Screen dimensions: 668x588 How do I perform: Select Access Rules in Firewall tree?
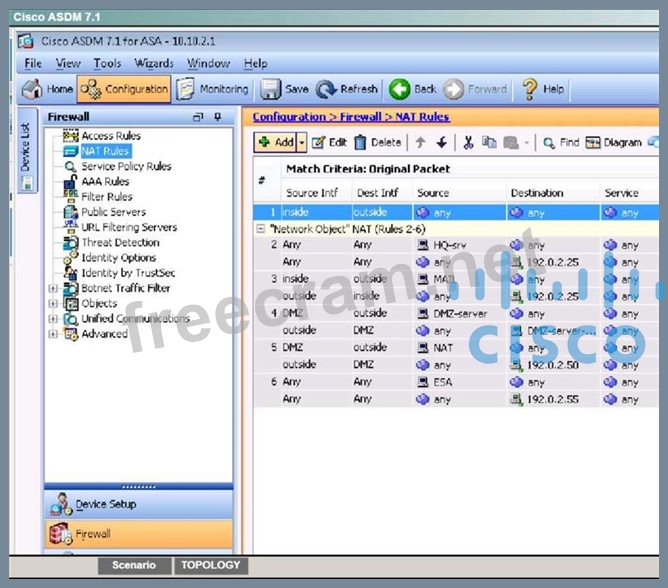(110, 136)
